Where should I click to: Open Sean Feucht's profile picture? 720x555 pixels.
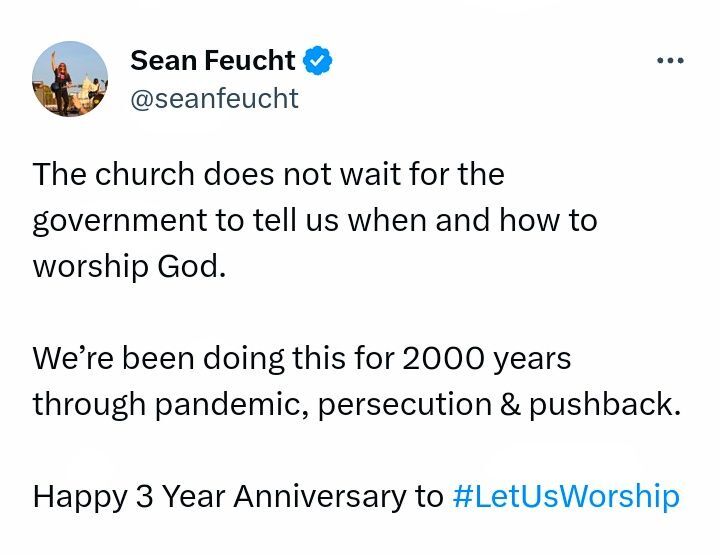click(70, 81)
